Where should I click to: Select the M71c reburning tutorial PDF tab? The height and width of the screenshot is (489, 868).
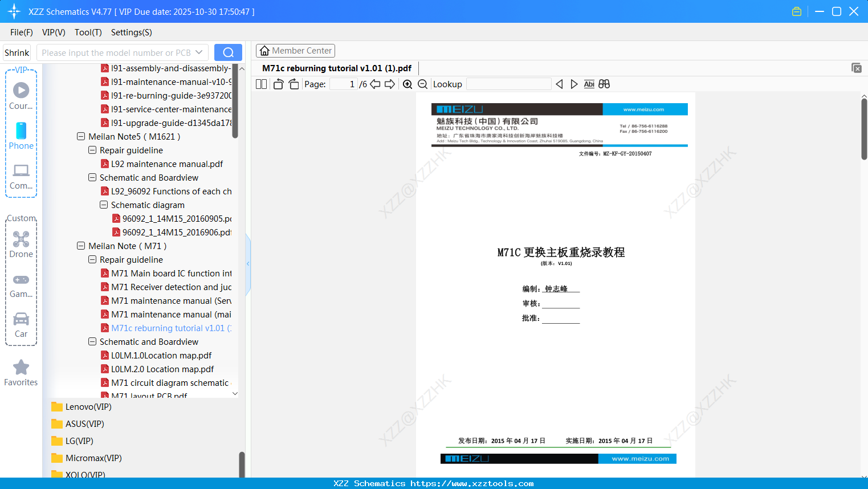coord(336,68)
